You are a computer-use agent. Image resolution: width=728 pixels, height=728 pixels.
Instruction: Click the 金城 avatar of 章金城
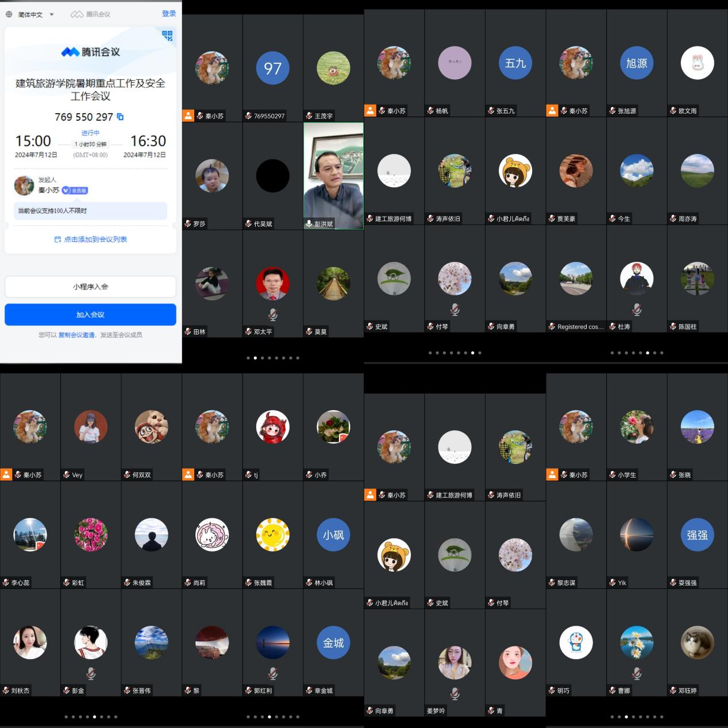[333, 643]
